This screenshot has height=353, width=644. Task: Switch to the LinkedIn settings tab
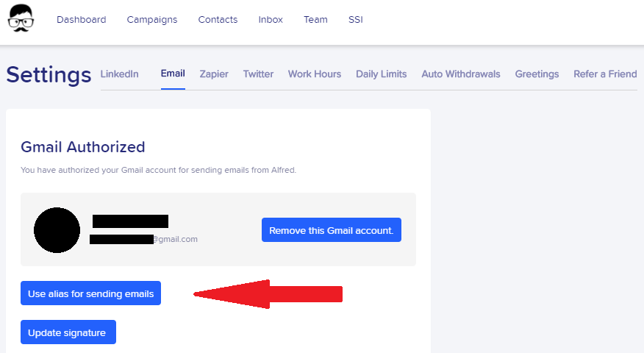[120, 74]
